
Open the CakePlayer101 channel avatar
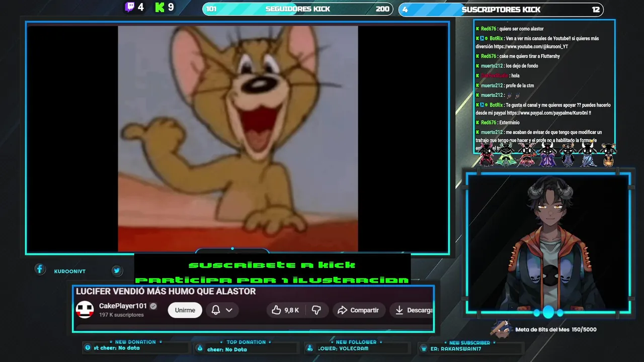pos(85,310)
